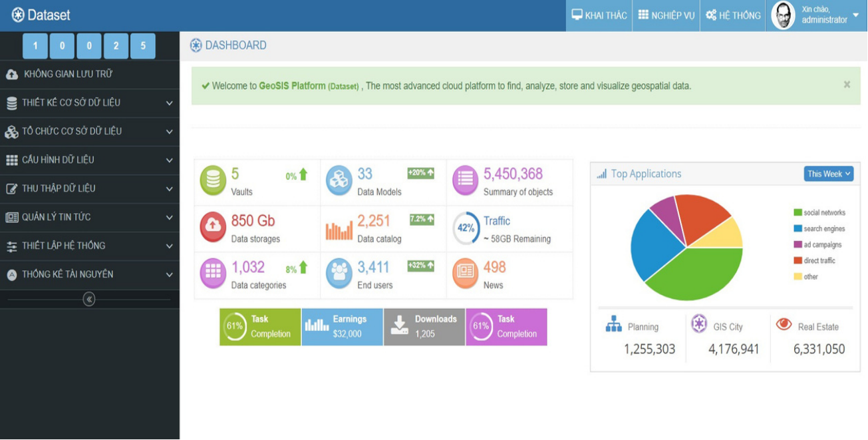Open the Khai Thác top menu
The image size is (868, 440).
tap(599, 15)
